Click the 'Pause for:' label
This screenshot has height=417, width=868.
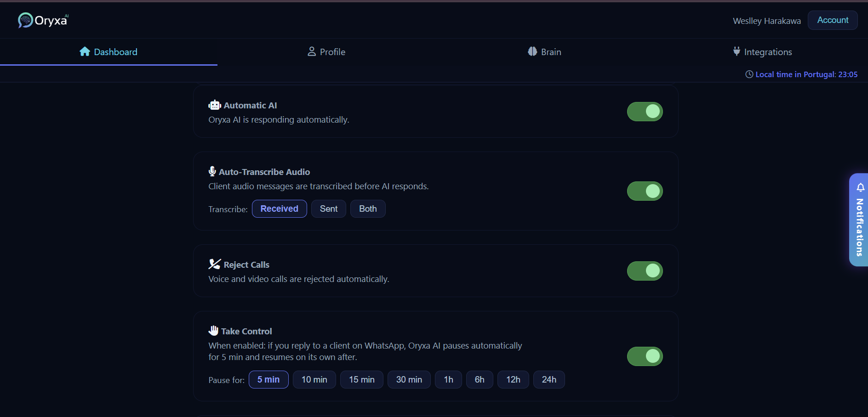coord(227,380)
